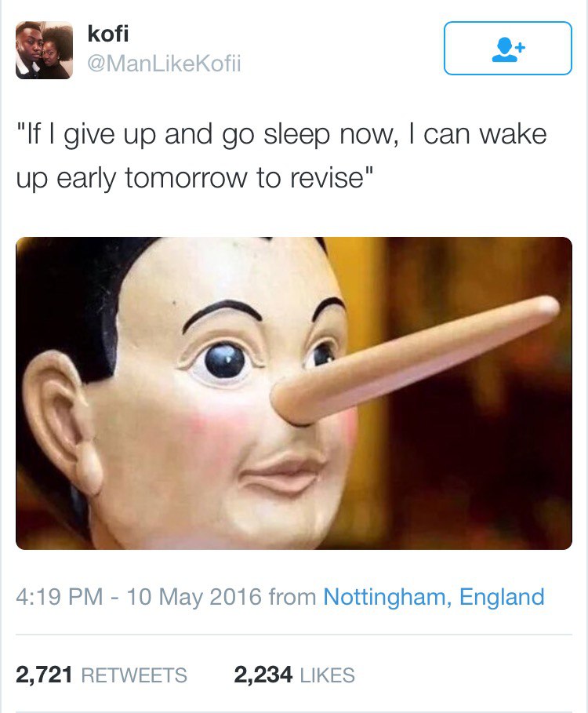
Task: Expand the attached Pinocchio image
Action: click(x=293, y=393)
